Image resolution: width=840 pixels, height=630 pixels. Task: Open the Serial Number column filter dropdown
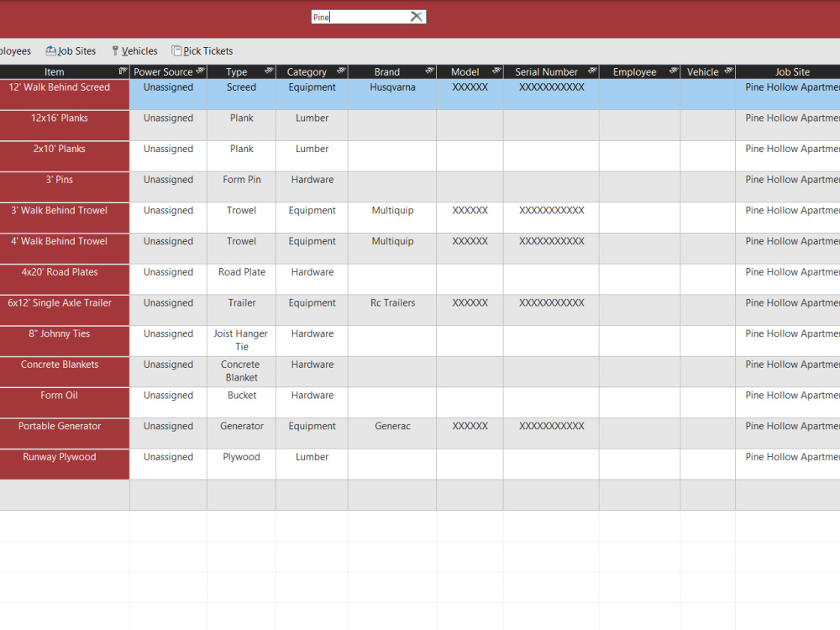pos(592,71)
